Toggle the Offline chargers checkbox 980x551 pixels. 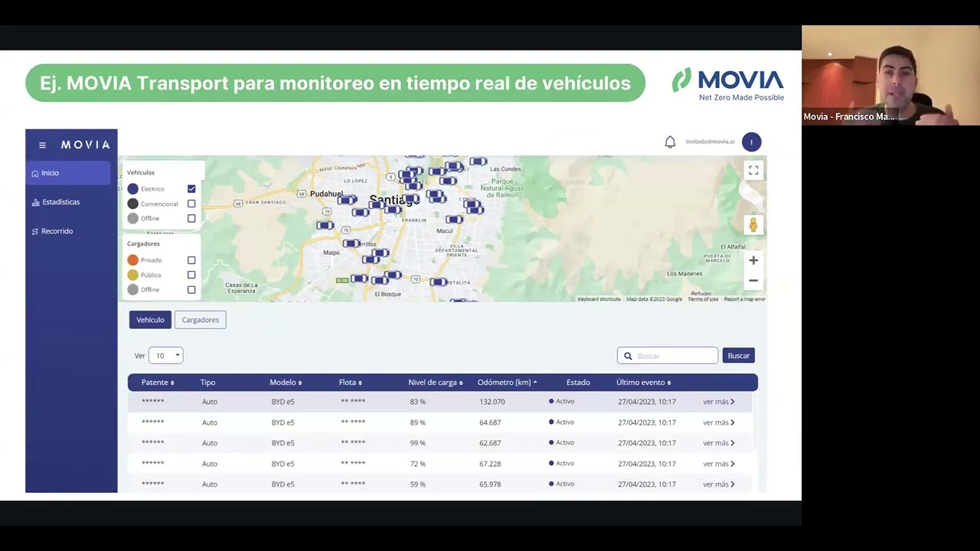tap(191, 290)
